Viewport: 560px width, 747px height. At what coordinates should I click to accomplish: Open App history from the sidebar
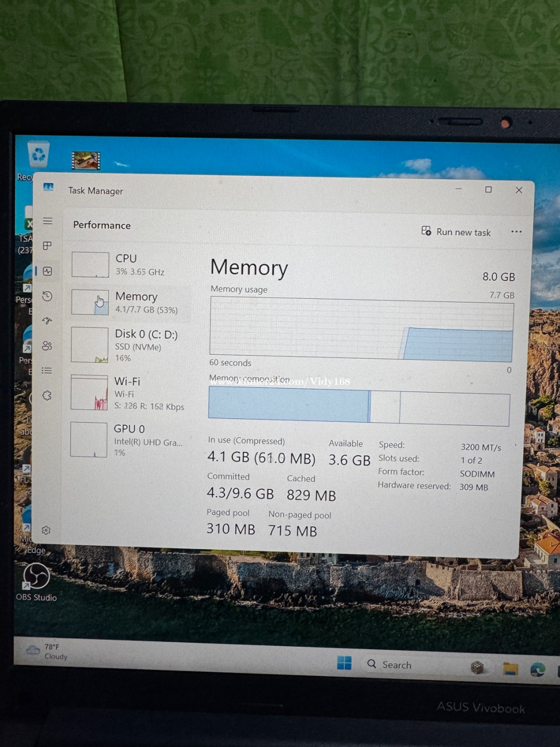[47, 296]
